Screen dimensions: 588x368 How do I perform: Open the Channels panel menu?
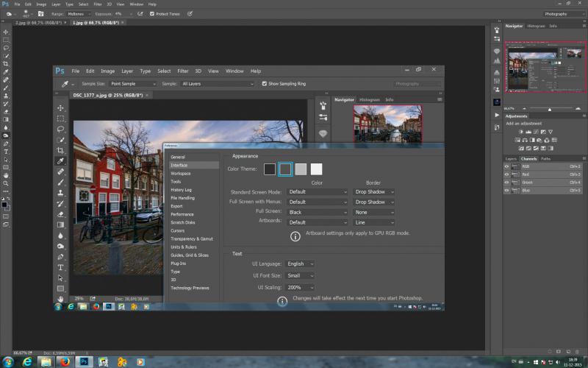click(584, 158)
